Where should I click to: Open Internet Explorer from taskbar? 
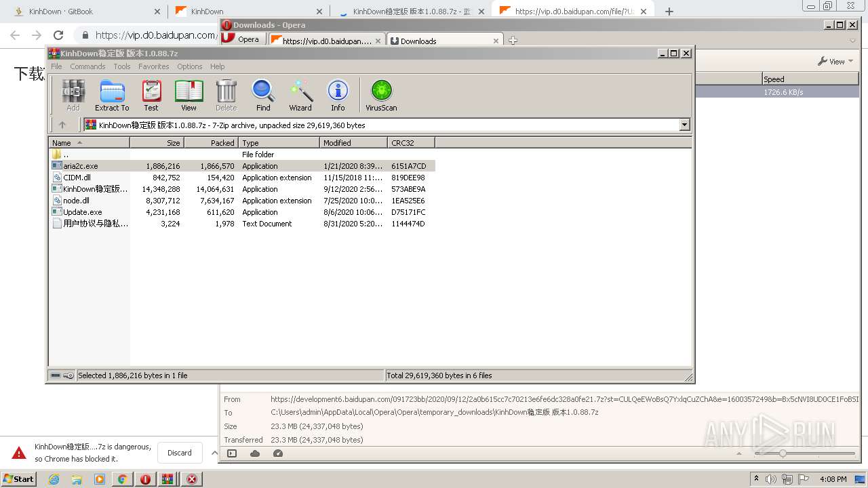pyautogui.click(x=54, y=479)
